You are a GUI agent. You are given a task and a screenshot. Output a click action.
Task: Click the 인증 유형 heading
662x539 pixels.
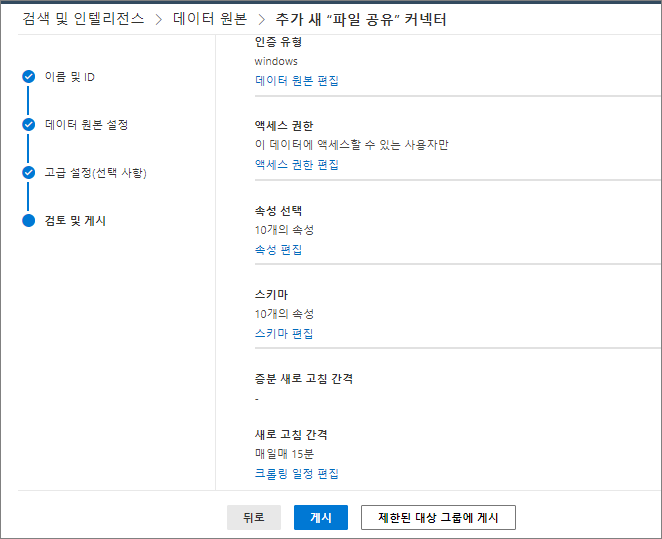pos(278,42)
